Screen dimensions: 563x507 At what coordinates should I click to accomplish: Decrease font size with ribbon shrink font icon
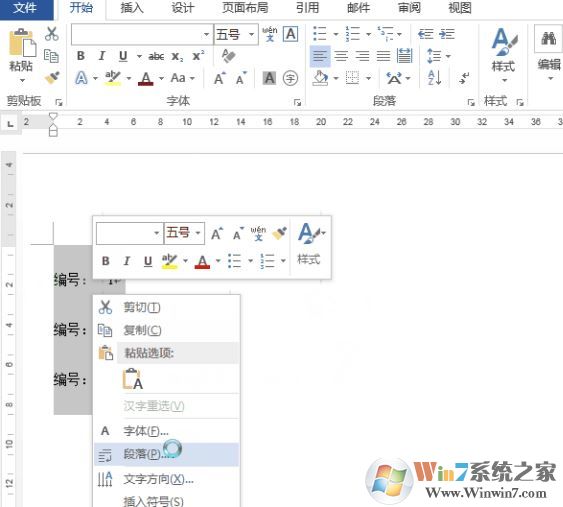[241, 78]
